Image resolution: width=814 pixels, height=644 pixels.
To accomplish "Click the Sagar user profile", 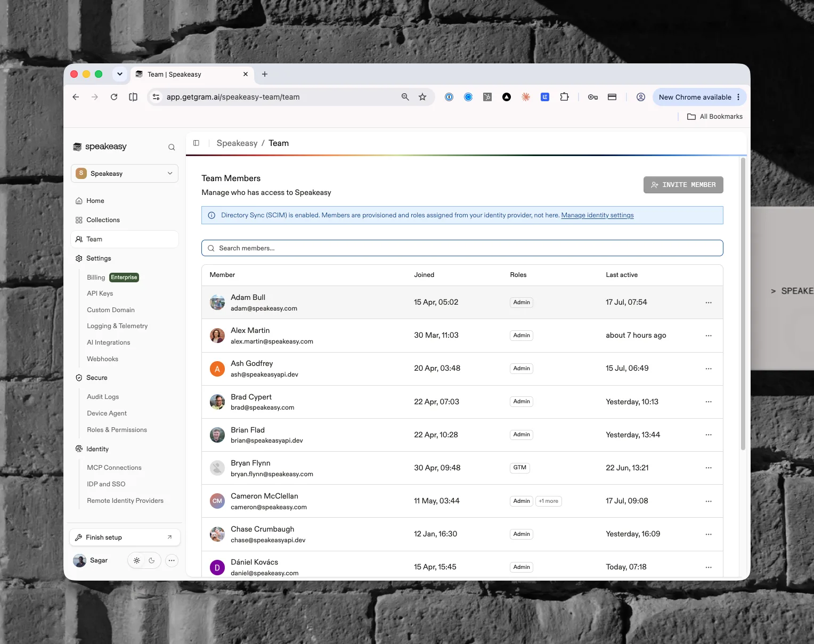I will click(x=91, y=560).
